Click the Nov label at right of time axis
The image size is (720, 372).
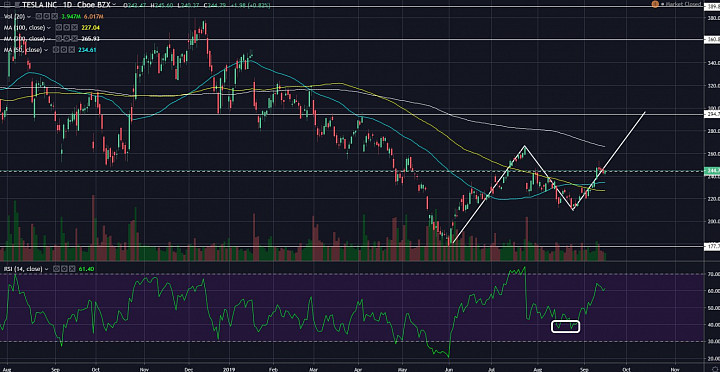(x=675, y=368)
